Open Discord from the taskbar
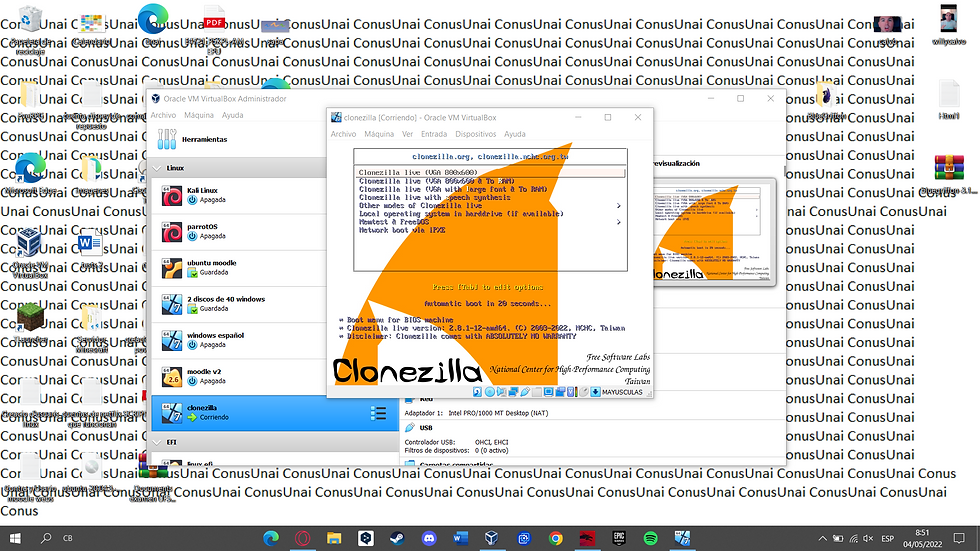 click(429, 538)
